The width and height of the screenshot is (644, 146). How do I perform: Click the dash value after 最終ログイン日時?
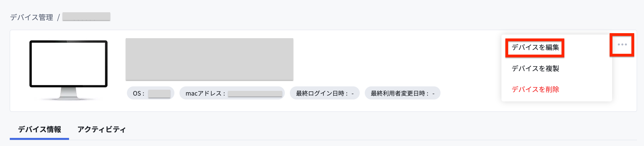pyautogui.click(x=352, y=94)
